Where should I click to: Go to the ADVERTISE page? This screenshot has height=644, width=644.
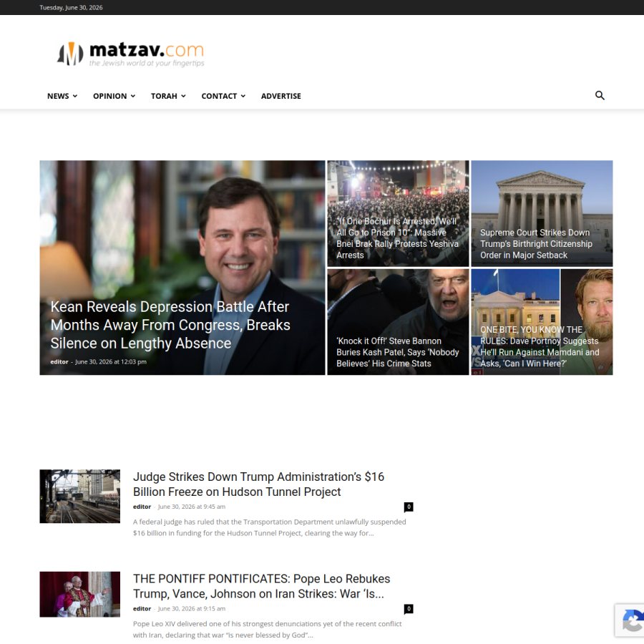click(281, 96)
